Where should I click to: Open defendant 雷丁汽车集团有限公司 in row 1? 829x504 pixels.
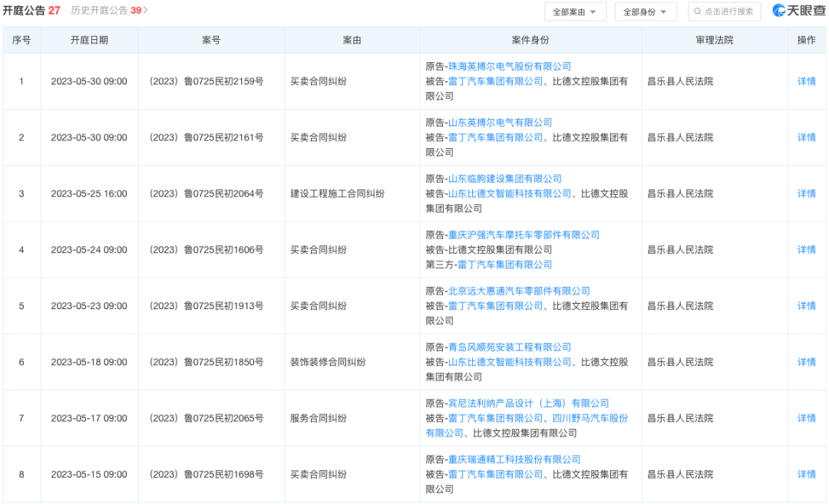pyautogui.click(x=495, y=81)
